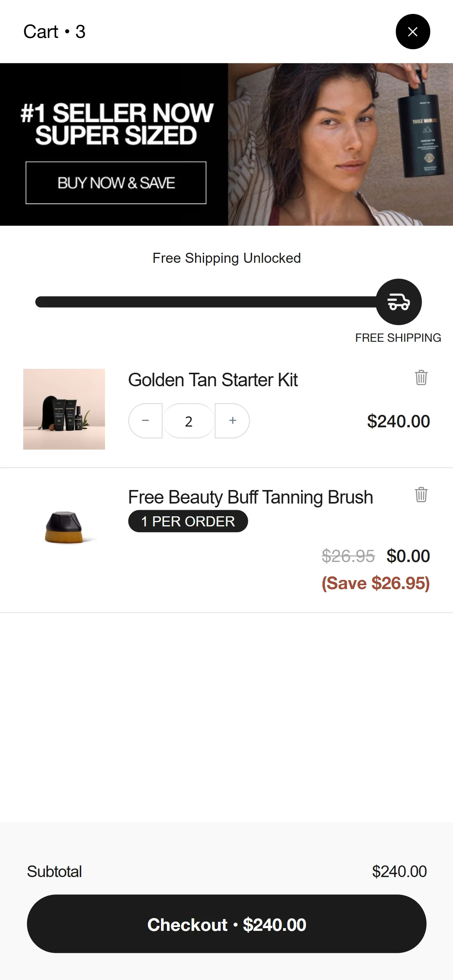The image size is (453, 980).
Task: Open the Tanning Brush product image
Action: coord(64,527)
